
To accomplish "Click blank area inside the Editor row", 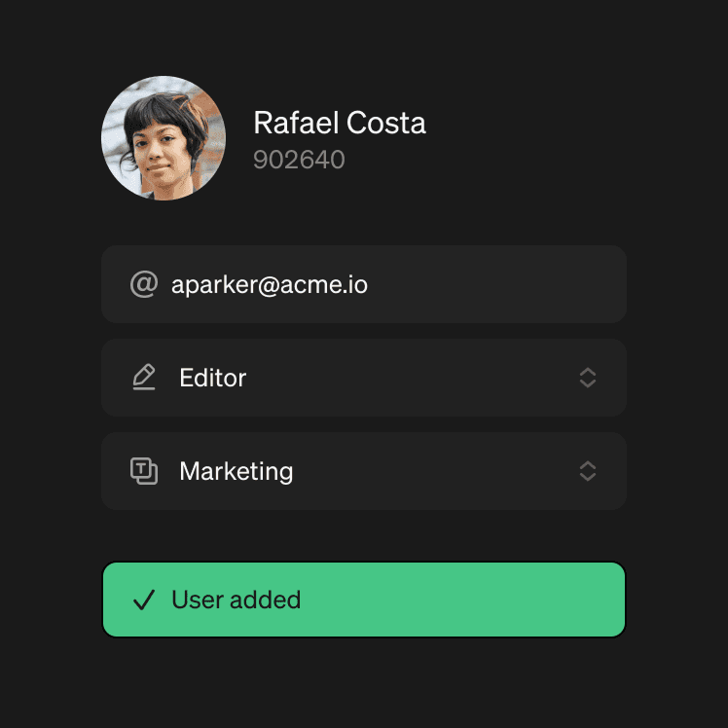I will [x=409, y=378].
